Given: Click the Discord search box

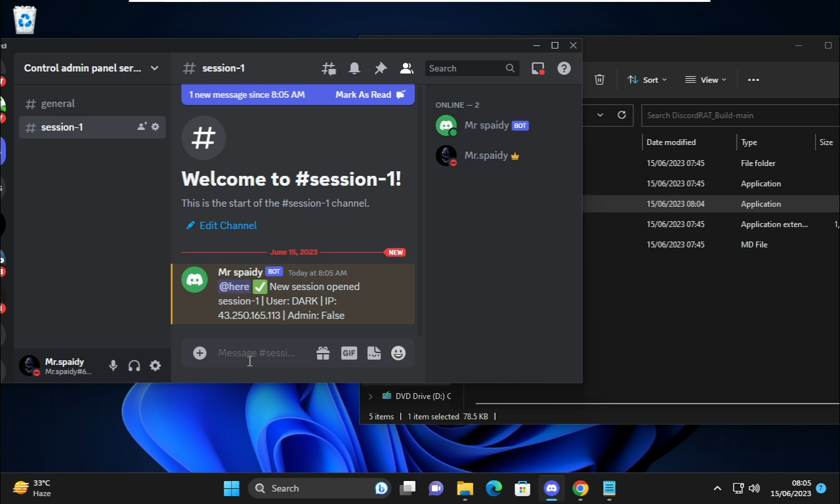Looking at the screenshot, I should pyautogui.click(x=472, y=68).
